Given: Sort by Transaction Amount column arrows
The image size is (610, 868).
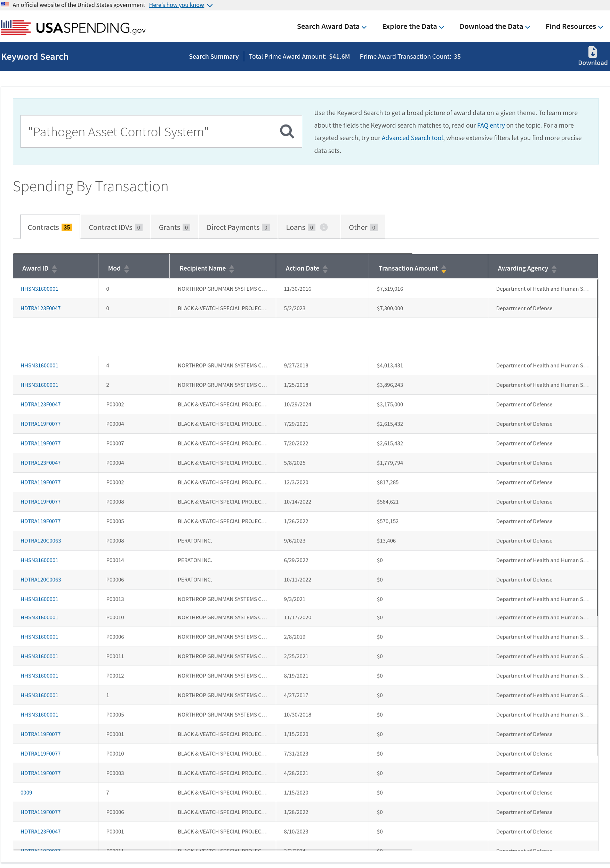Looking at the screenshot, I should 444,269.
